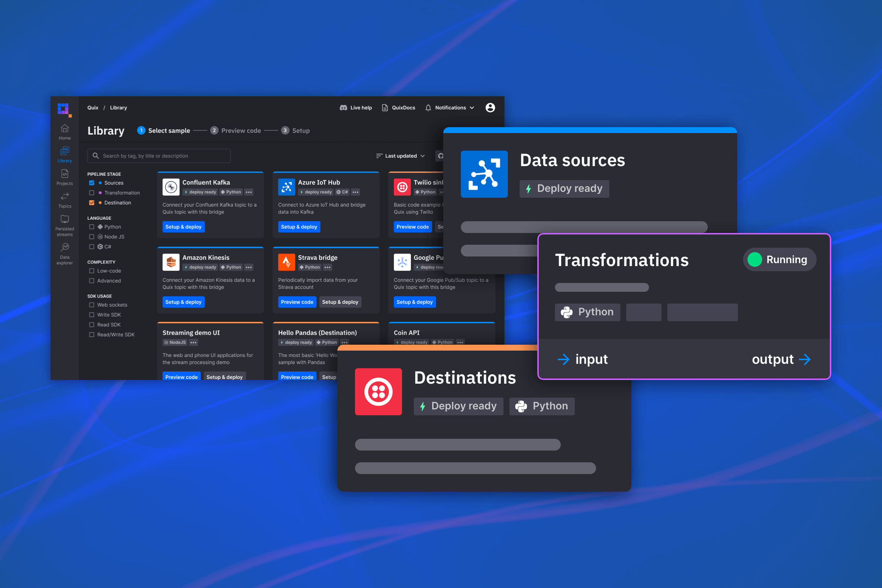
Task: Check the Web sockets SDK filter
Action: [92, 305]
